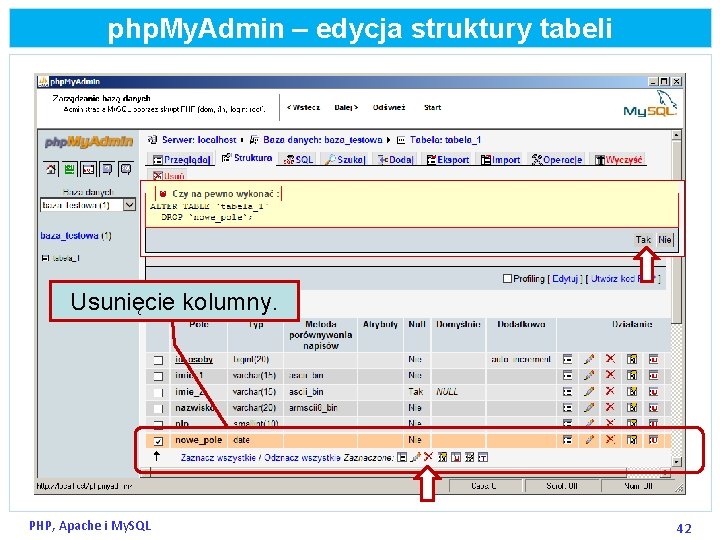Click Odznacz wszystkie link
Screen dimensions: 720x540
(303, 458)
